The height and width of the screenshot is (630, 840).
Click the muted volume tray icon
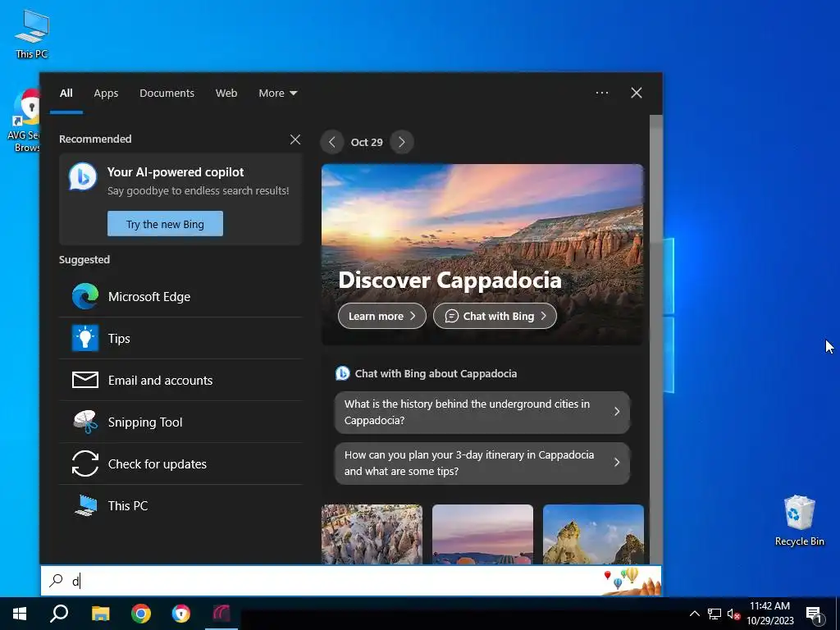point(733,614)
